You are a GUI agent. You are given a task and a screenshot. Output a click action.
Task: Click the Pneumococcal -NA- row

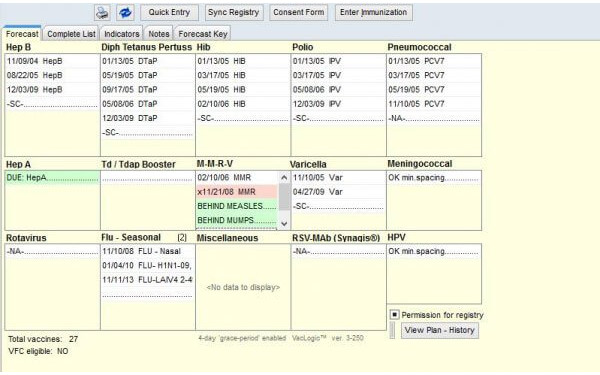(434, 118)
